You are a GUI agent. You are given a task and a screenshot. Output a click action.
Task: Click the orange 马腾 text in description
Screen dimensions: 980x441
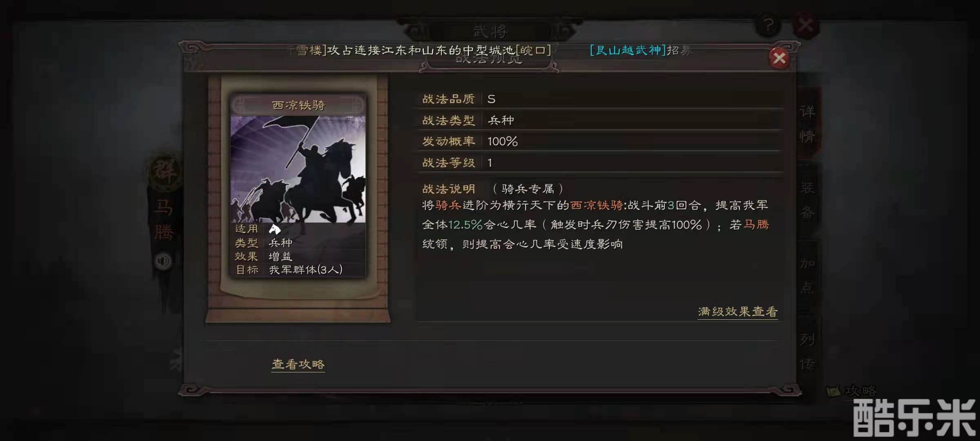click(756, 225)
